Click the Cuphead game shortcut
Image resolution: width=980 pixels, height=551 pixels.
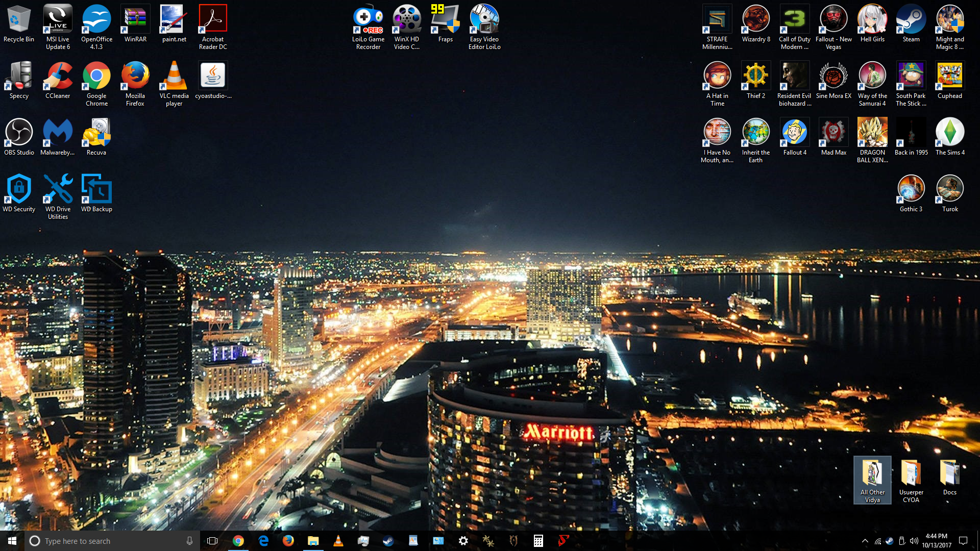[950, 81]
